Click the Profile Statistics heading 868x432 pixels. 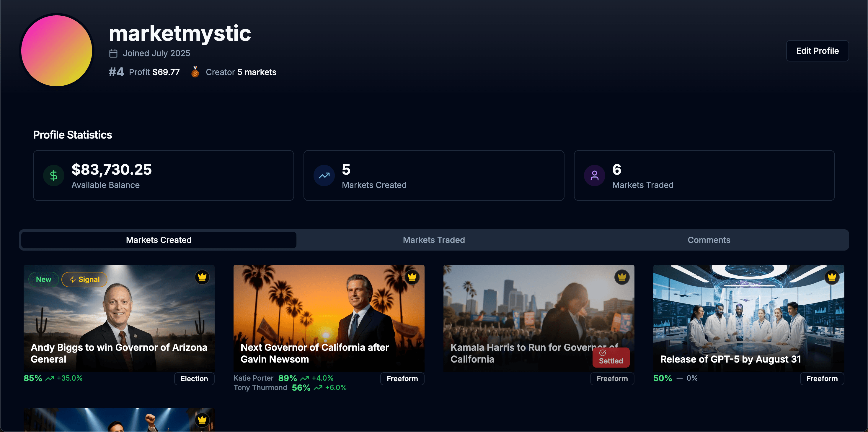pyautogui.click(x=72, y=135)
